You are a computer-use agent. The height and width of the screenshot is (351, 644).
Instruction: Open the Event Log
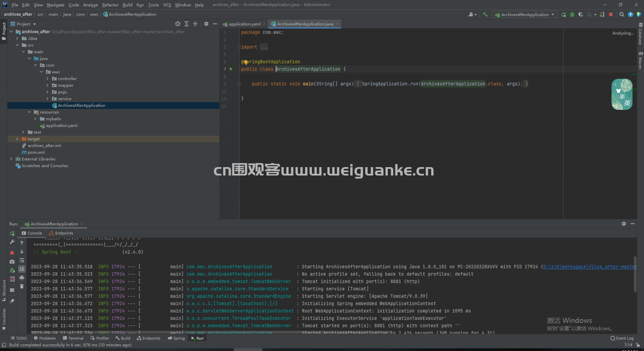[622, 338]
